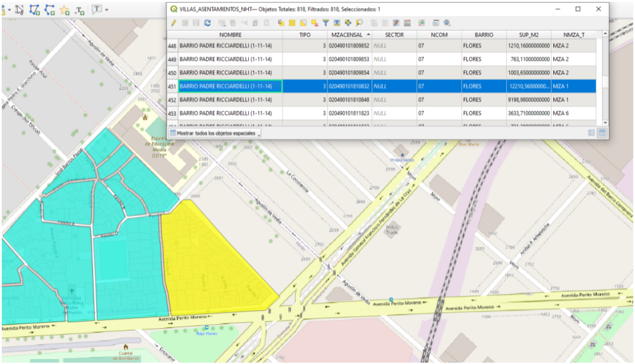635x364 pixels.
Task: Toggle multi edit mode icon
Action: click(x=185, y=23)
